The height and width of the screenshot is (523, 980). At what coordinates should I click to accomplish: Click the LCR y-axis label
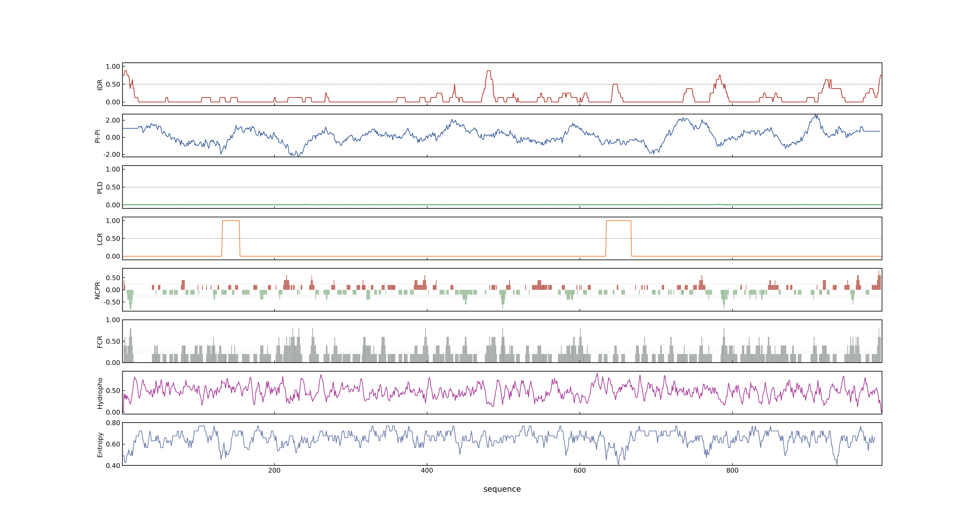(x=100, y=239)
